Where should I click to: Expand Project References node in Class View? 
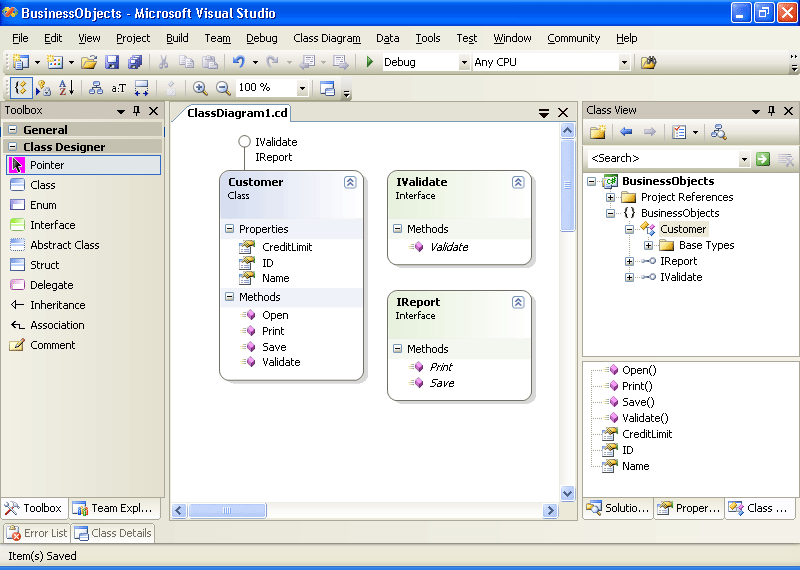(611, 197)
